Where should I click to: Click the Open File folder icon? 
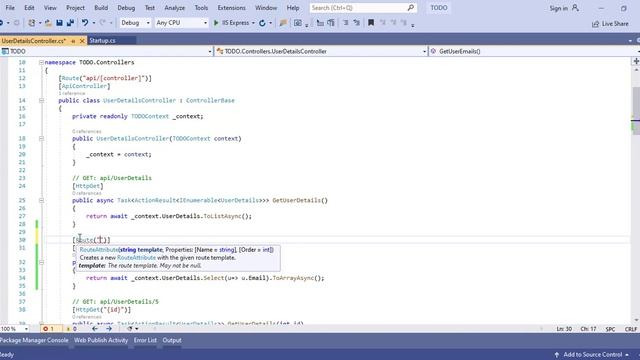coord(48,23)
